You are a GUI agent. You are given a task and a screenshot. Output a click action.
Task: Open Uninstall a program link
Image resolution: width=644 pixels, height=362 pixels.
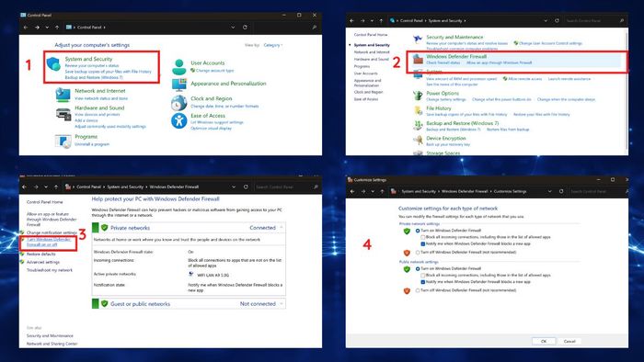pos(92,144)
